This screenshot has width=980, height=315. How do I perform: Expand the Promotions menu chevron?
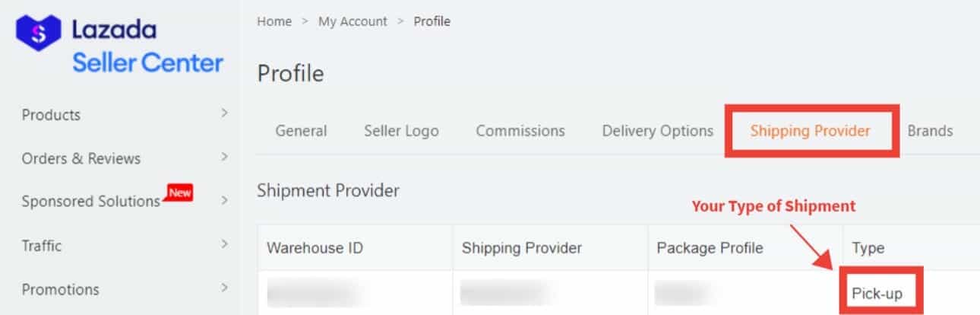point(224,288)
